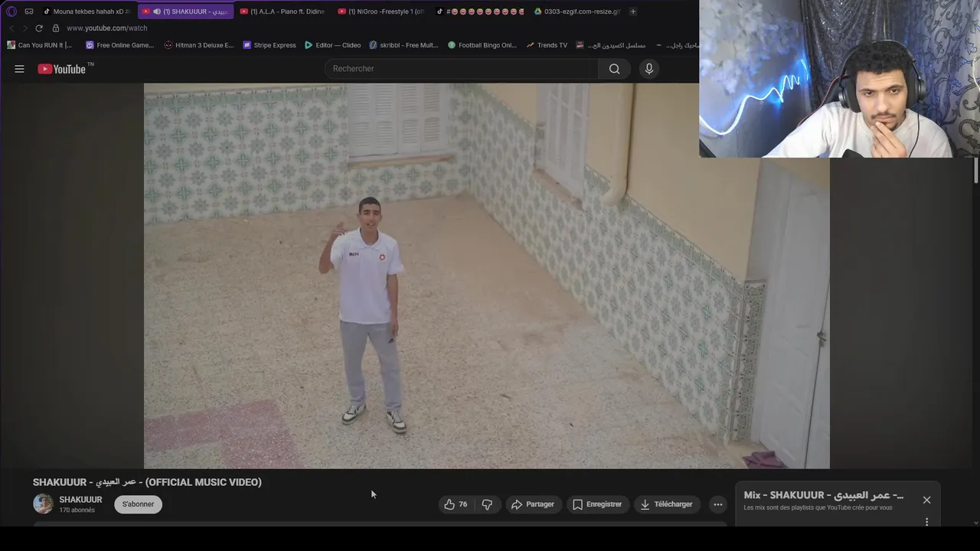Open Mix panel vertical dots menu

(926, 522)
